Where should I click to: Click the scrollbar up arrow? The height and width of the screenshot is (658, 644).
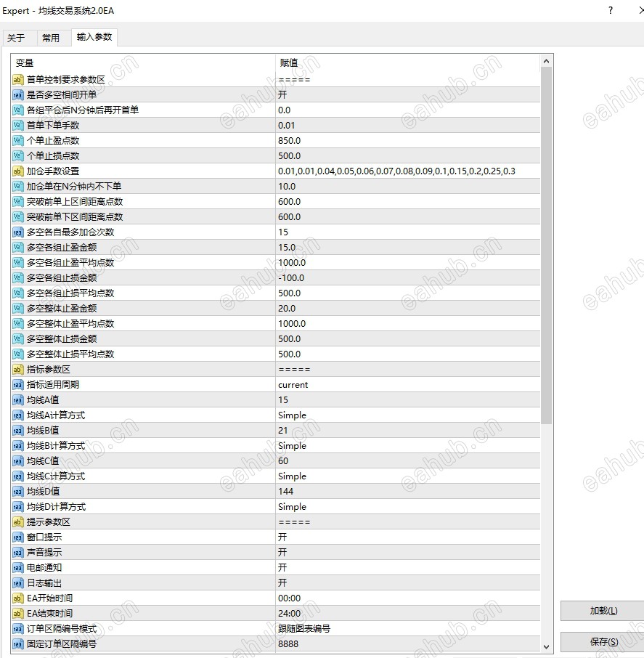(x=546, y=61)
